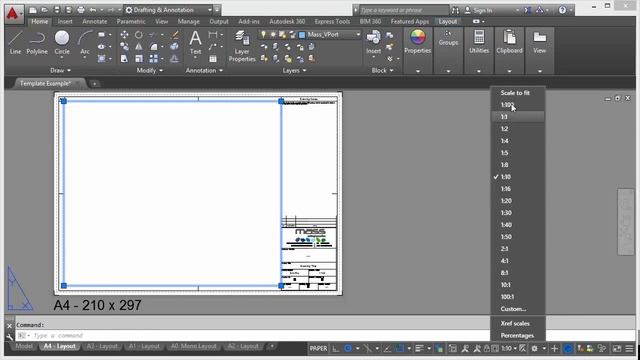640x360 pixels.
Task: Open the Drafting & Annotation workspace dropdown
Action: pyautogui.click(x=209, y=10)
